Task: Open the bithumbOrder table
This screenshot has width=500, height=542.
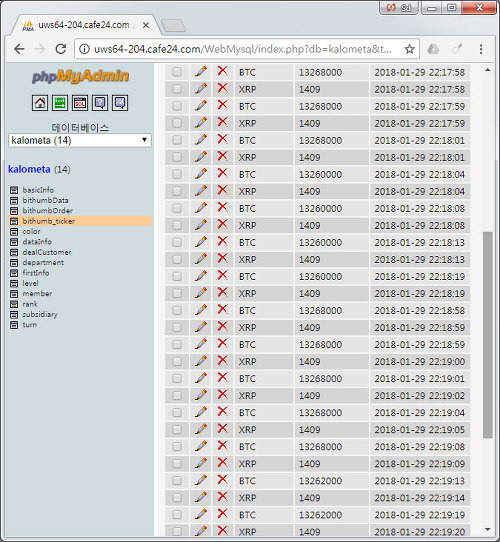Action: pos(47,211)
